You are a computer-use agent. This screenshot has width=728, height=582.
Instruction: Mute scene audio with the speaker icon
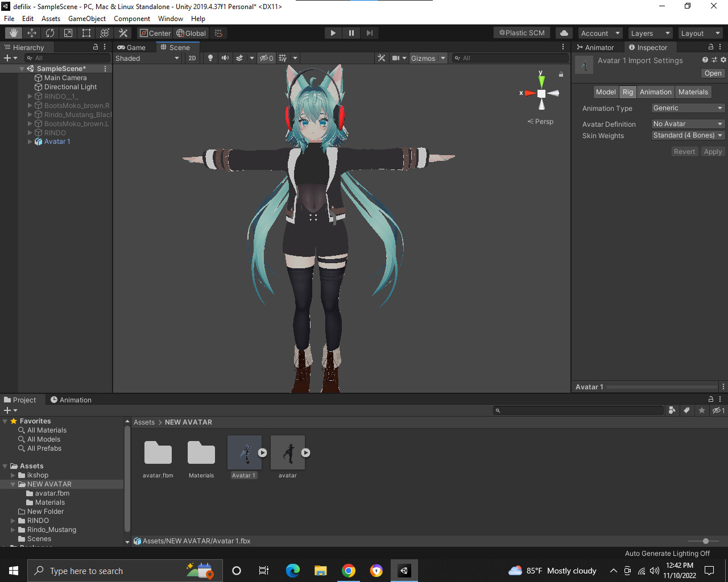click(225, 57)
